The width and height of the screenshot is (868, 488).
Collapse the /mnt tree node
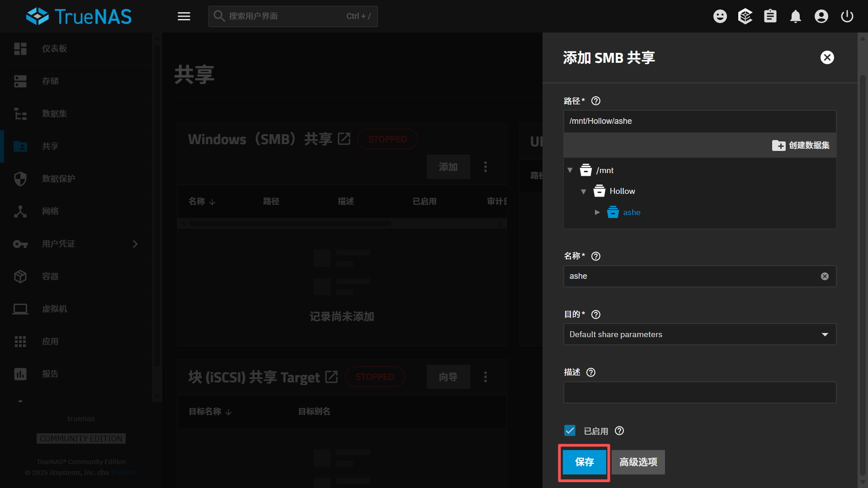coord(570,170)
